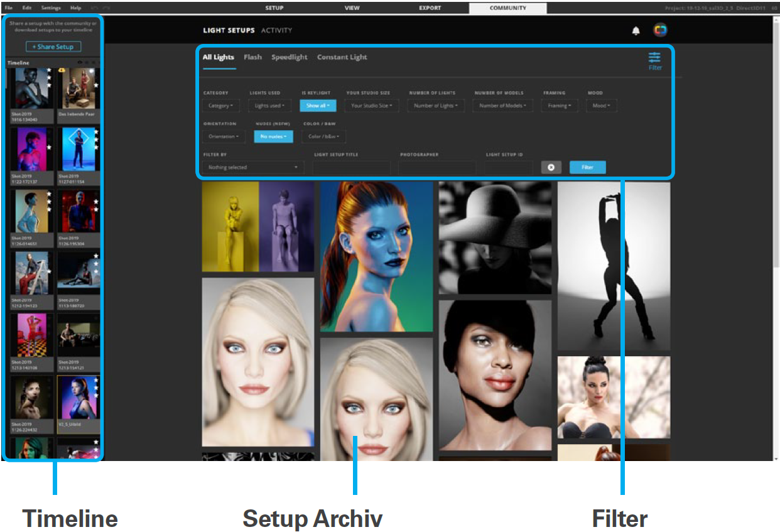Expand the Nothing selected filter-by combo box
The height and width of the screenshot is (532, 780).
(253, 168)
